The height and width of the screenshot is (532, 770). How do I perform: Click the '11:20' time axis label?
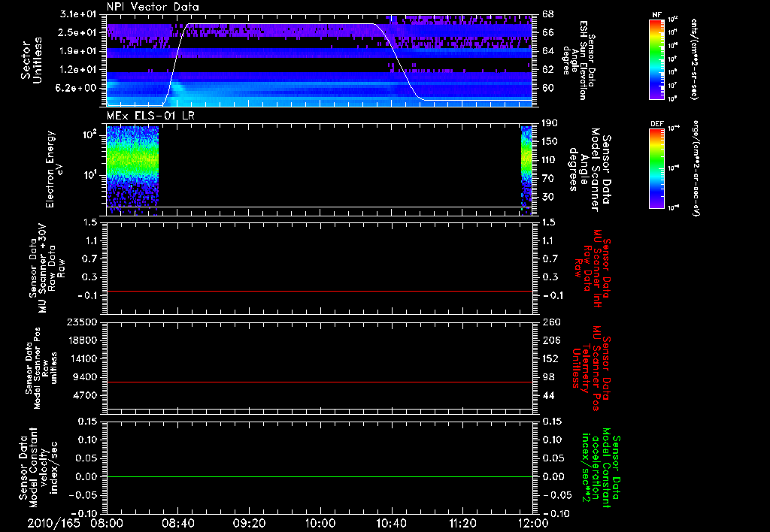[x=462, y=523]
